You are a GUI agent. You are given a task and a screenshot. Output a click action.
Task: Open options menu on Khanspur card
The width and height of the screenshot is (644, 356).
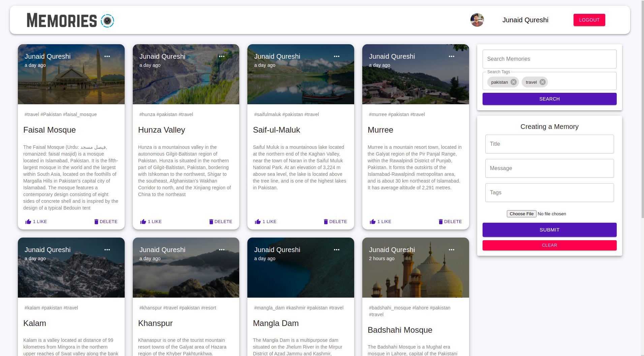222,250
